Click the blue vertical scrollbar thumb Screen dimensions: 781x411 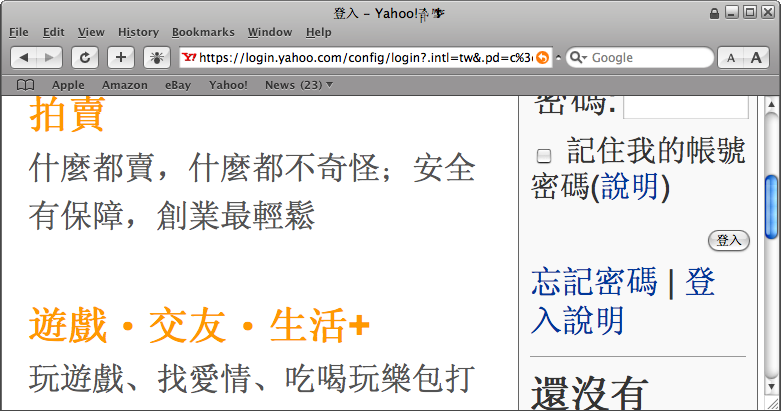[771, 207]
